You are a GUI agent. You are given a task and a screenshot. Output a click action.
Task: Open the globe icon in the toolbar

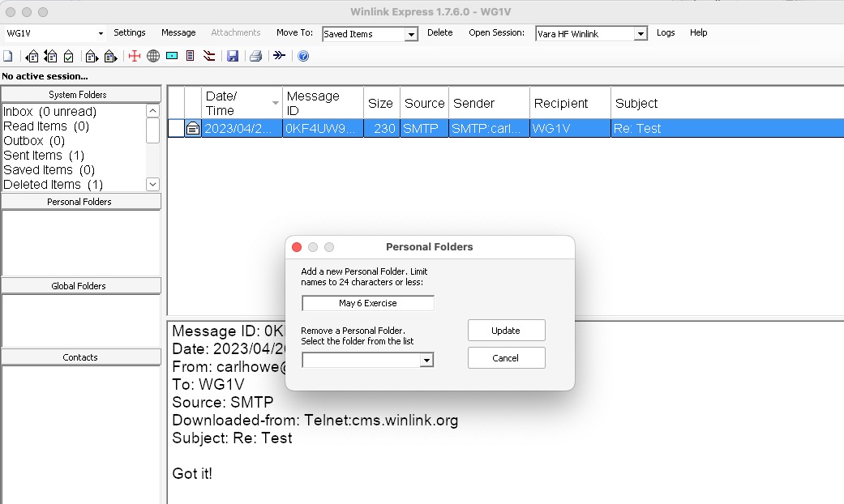click(x=153, y=56)
